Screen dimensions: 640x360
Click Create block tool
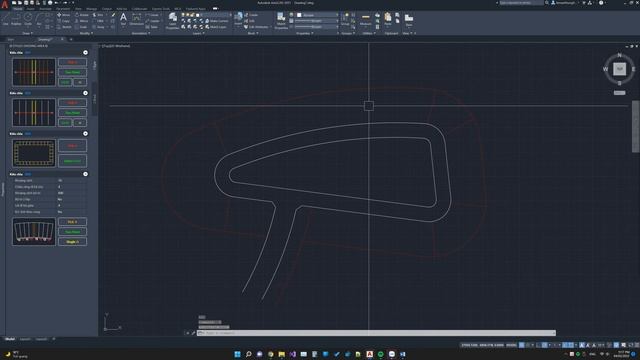point(251,15)
